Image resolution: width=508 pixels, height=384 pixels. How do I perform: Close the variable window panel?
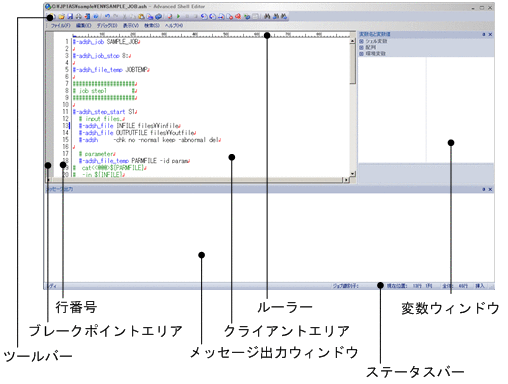pyautogui.click(x=490, y=34)
